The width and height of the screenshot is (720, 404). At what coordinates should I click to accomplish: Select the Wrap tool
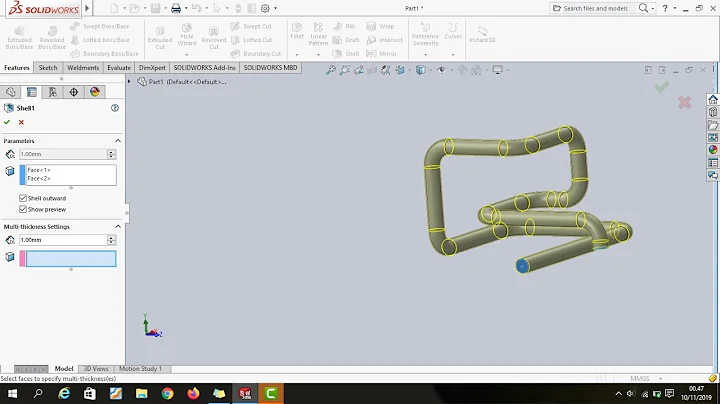tap(380, 27)
